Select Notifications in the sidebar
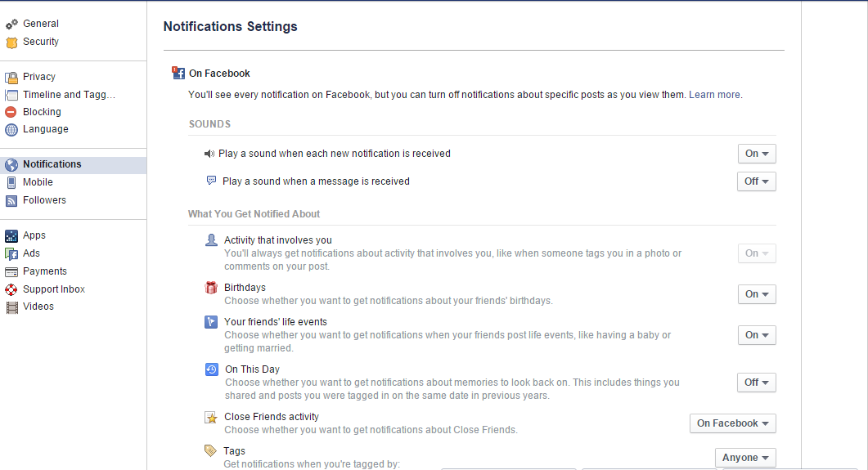868x470 pixels. (52, 164)
